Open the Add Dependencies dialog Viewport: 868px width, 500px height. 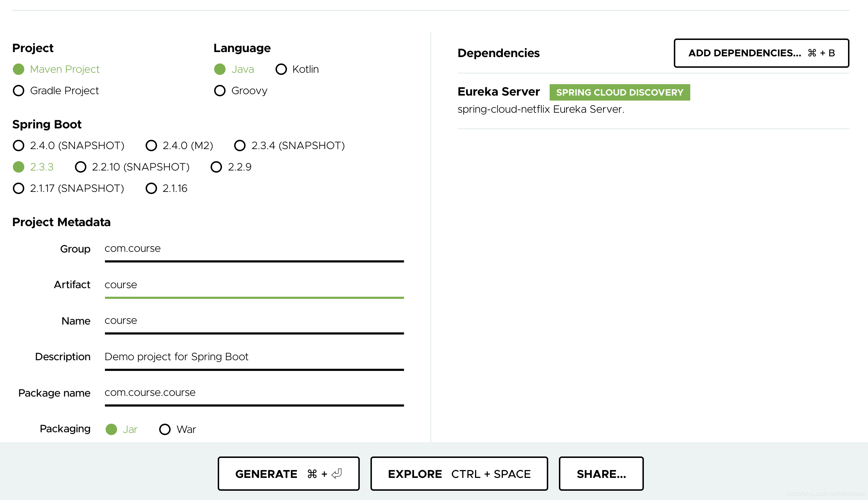tap(761, 53)
